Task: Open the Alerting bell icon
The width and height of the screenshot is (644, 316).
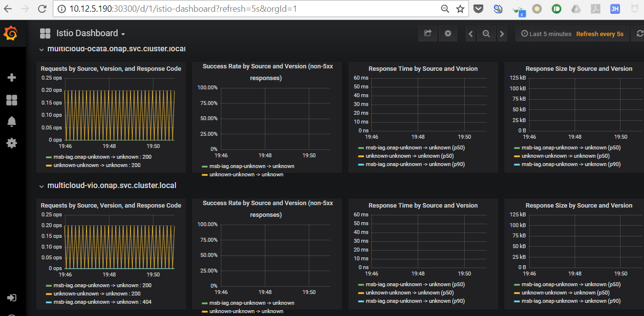Action: click(12, 121)
